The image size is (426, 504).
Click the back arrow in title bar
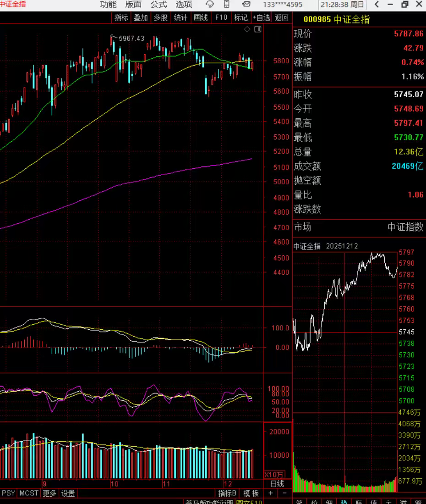[377, 5]
